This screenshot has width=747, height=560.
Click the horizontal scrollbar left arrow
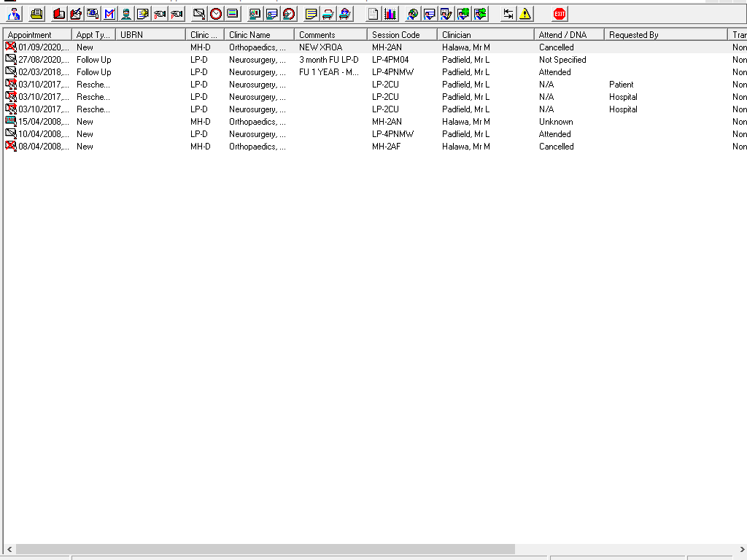pos(9,549)
